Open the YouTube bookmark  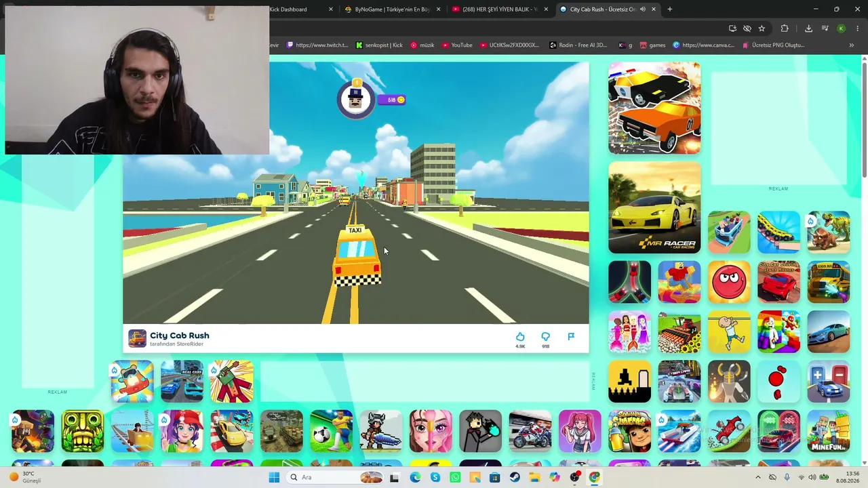coord(457,45)
